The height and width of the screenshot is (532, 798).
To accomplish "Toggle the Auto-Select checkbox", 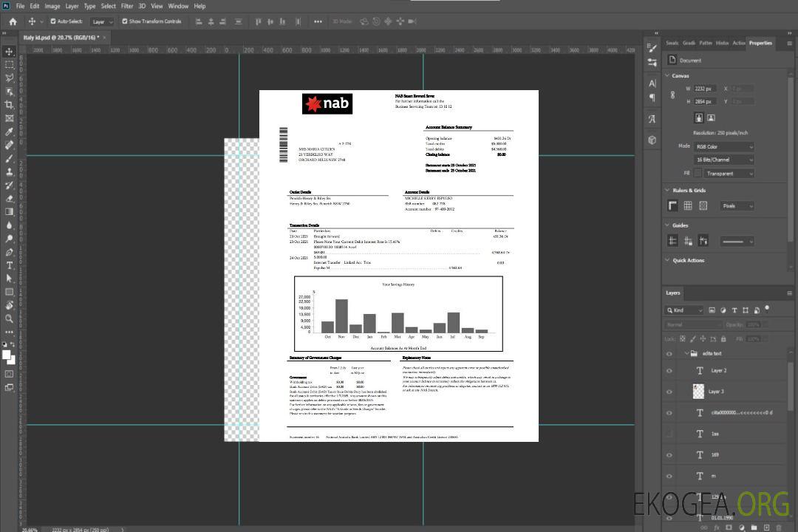I will point(53,21).
